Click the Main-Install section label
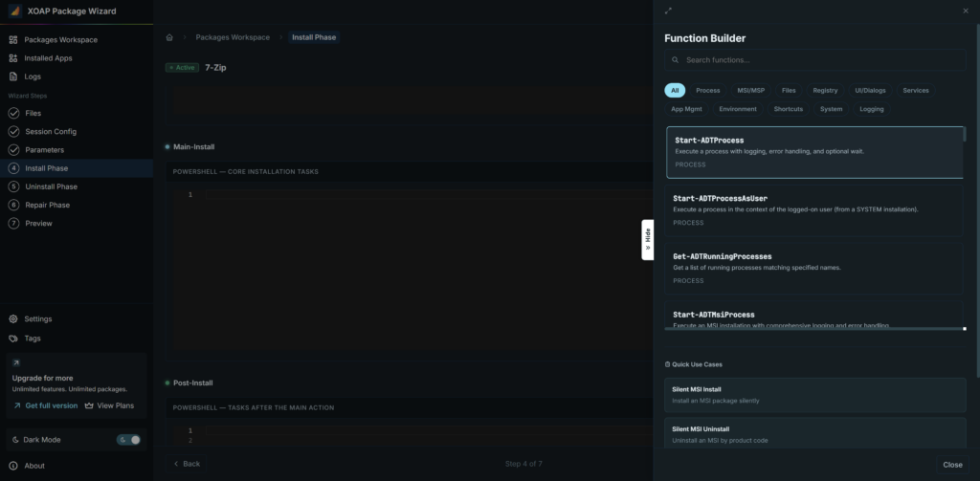980x481 pixels. coord(193,147)
